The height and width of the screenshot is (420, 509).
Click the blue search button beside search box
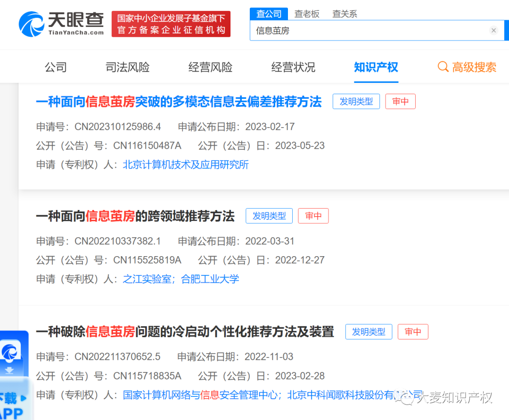click(506, 31)
